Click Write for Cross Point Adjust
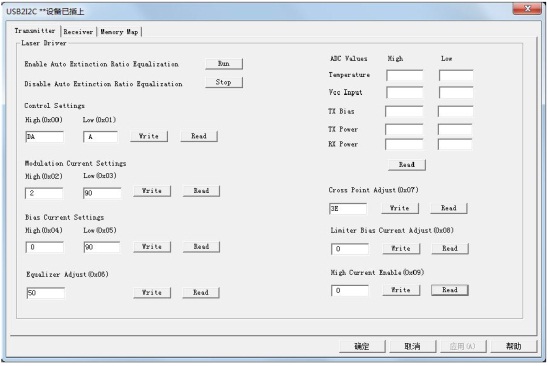548x366 pixels. (400, 208)
